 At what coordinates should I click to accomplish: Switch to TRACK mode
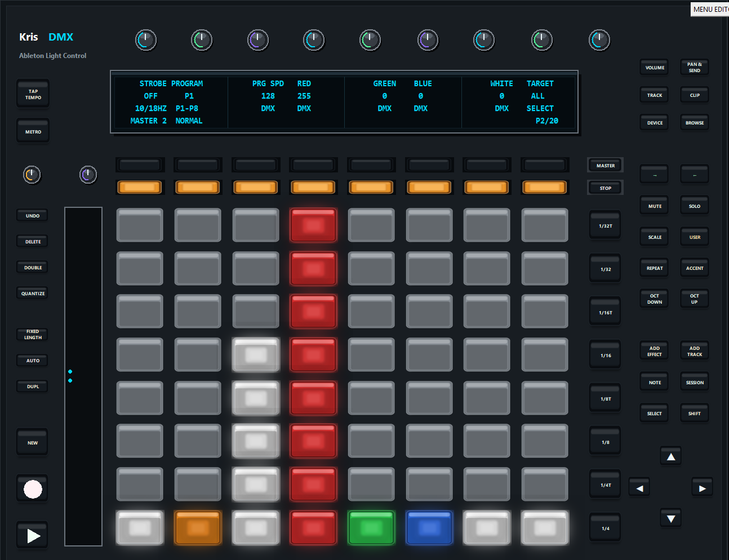click(x=655, y=95)
